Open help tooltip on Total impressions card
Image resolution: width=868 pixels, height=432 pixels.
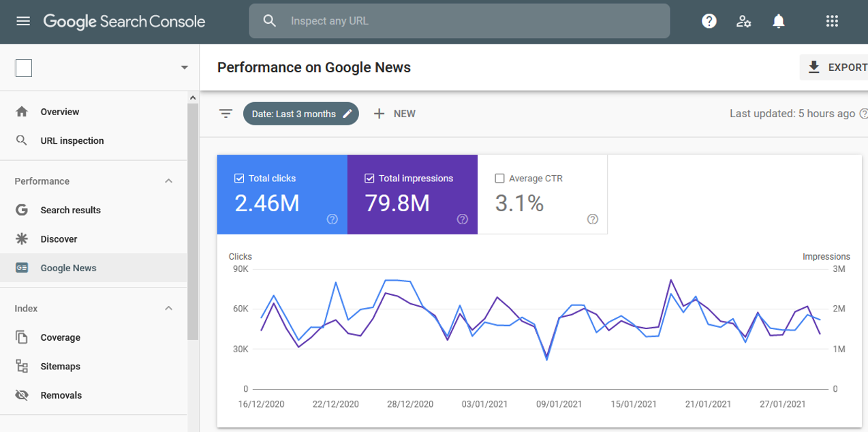tap(463, 219)
